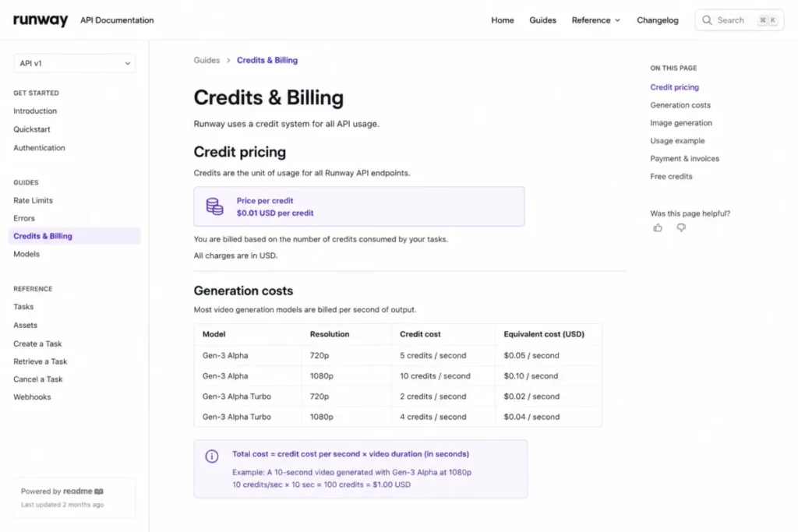Image resolution: width=798 pixels, height=532 pixels.
Task: Open Cancel a Task reference
Action: coord(38,379)
